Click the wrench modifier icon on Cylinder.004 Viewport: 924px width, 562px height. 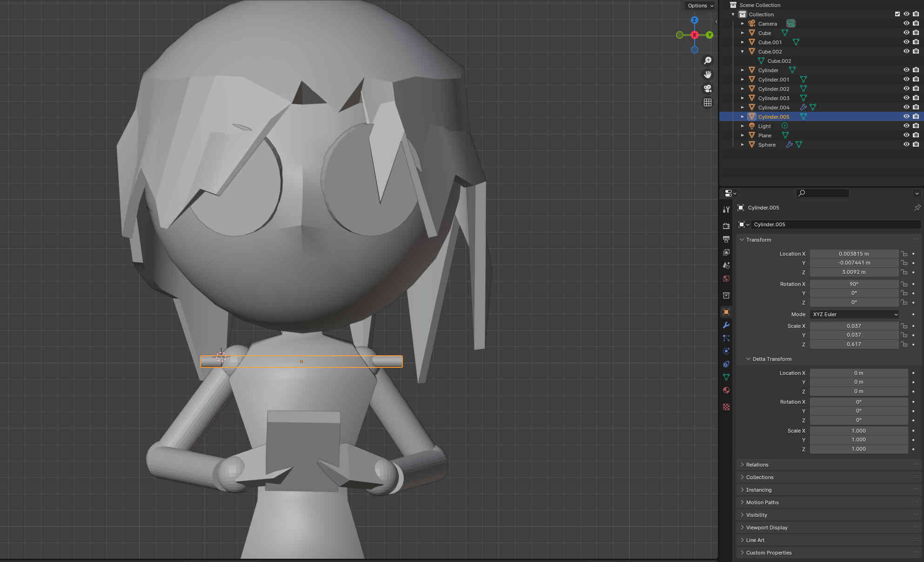pos(803,107)
